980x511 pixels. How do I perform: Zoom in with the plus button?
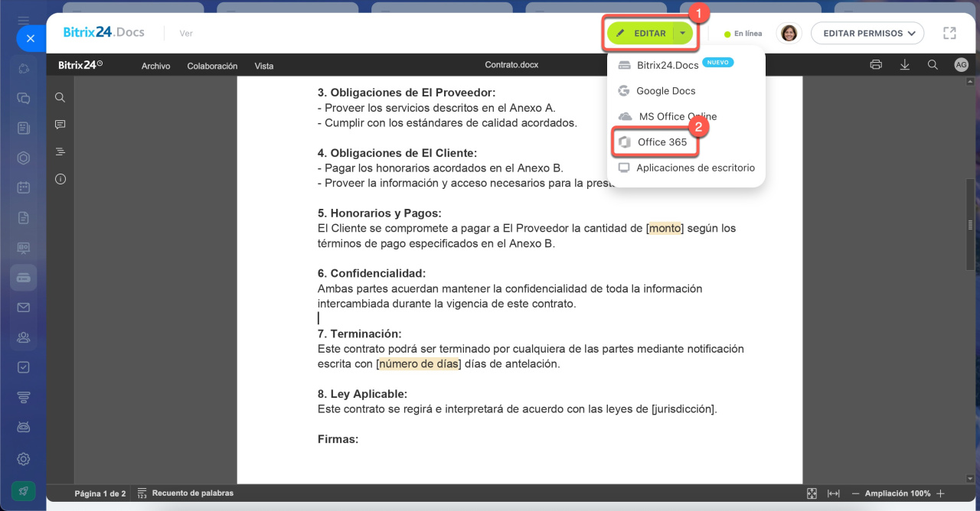[x=941, y=493]
